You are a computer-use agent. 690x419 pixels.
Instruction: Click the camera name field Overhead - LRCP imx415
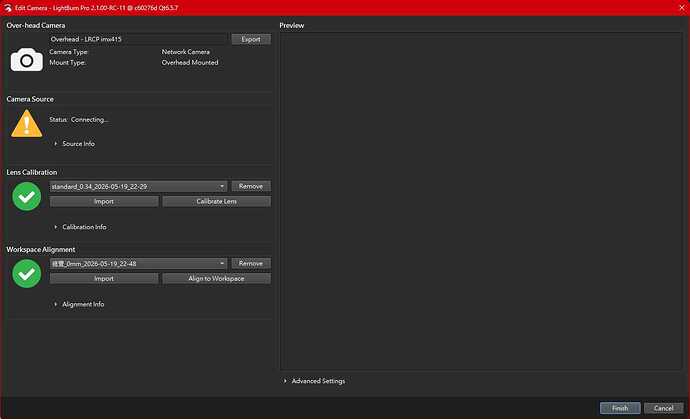click(x=138, y=39)
